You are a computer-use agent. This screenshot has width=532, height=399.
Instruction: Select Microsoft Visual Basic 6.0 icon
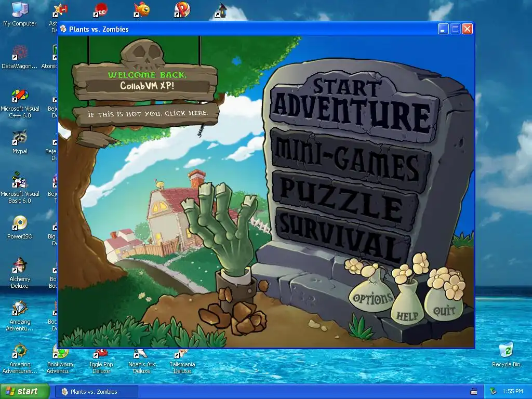pyautogui.click(x=20, y=188)
